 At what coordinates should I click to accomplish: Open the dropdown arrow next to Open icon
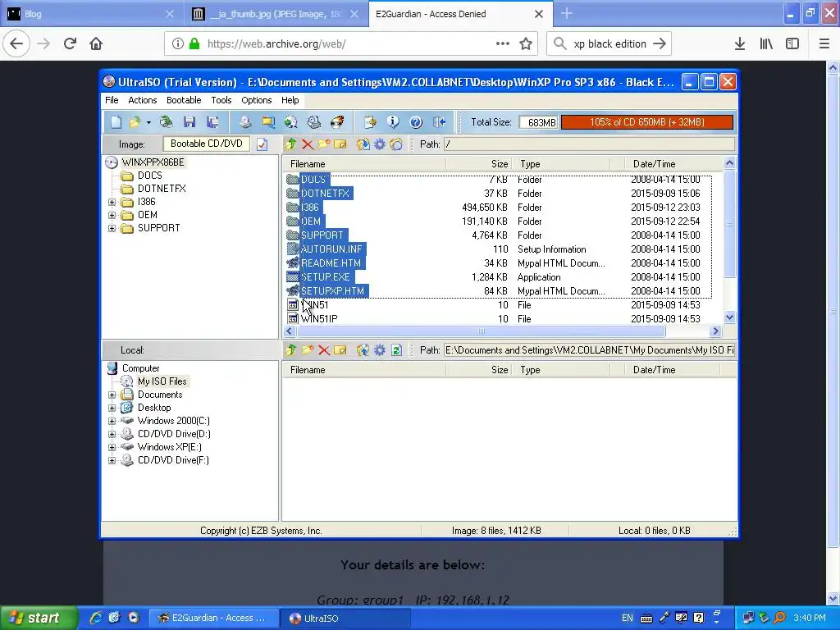[148, 122]
